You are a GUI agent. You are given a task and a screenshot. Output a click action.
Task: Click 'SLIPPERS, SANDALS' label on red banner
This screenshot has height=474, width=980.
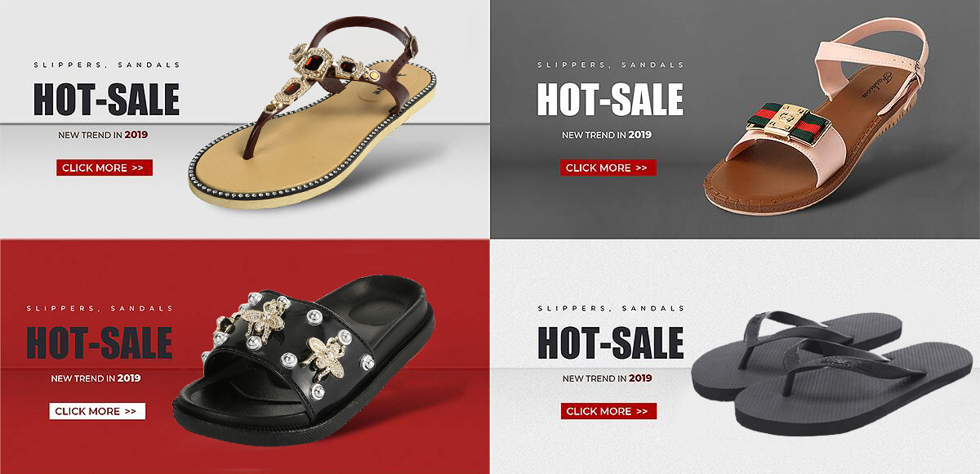click(x=100, y=309)
